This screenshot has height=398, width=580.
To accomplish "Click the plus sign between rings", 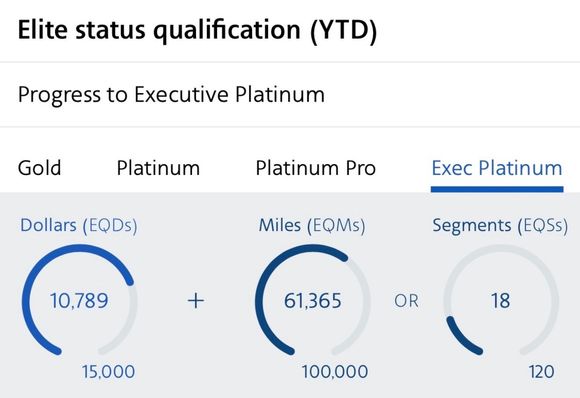I will coord(196,301).
